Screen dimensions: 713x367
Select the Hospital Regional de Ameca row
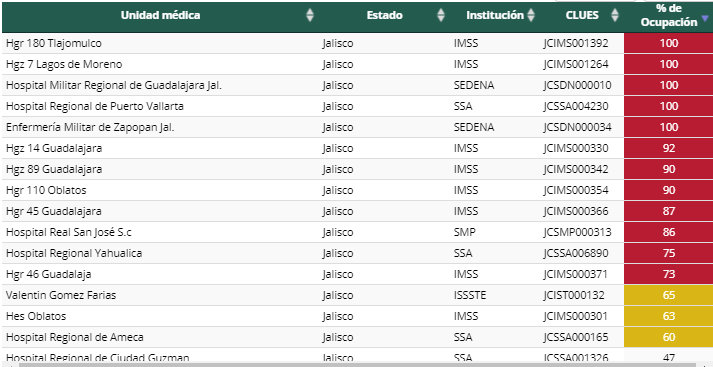click(x=357, y=337)
